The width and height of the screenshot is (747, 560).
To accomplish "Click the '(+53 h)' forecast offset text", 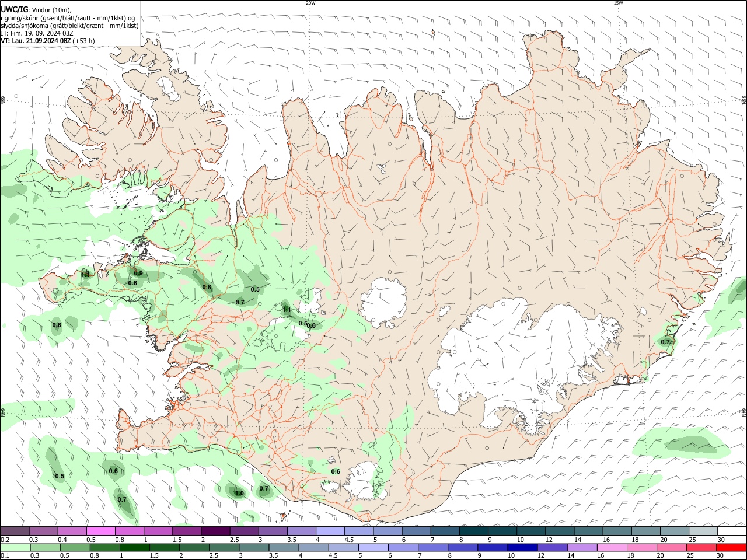I will coord(84,41).
